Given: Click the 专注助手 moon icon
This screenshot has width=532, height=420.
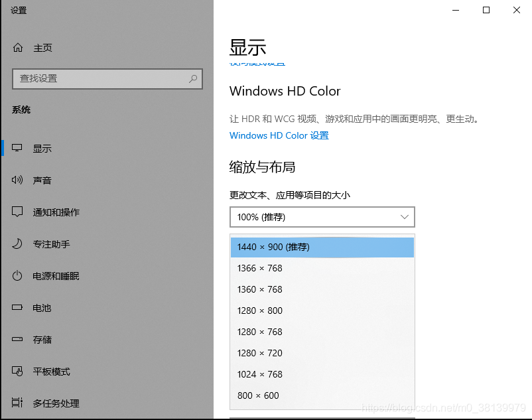Looking at the screenshot, I should 17,244.
